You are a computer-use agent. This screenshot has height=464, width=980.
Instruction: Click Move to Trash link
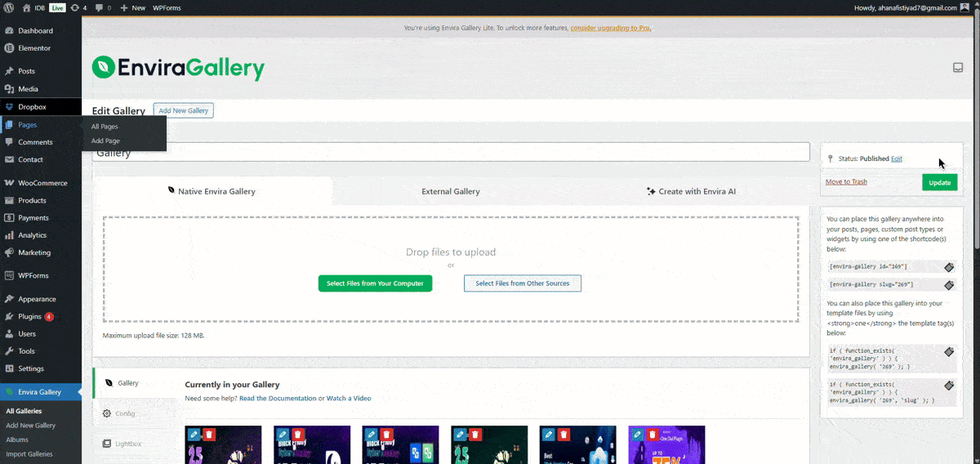click(x=846, y=181)
